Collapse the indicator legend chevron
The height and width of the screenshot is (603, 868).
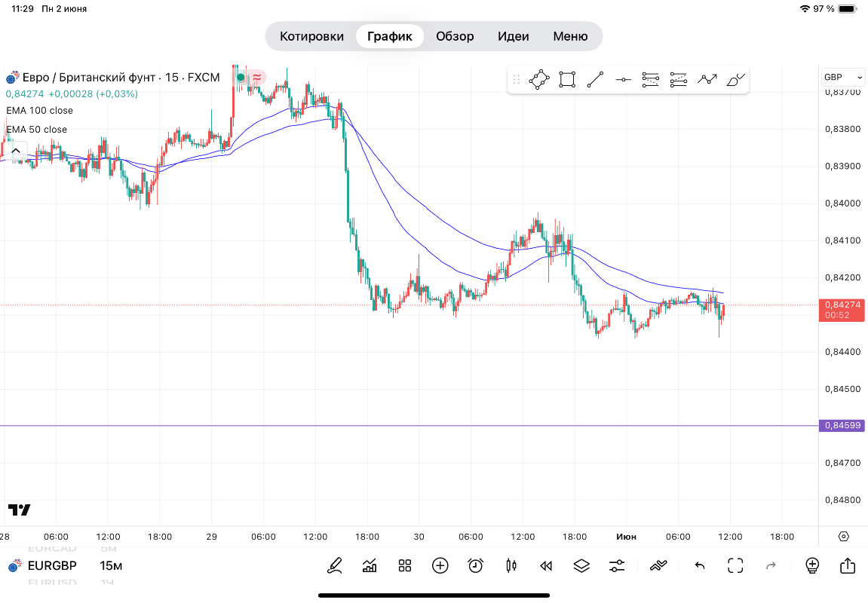tap(16, 151)
